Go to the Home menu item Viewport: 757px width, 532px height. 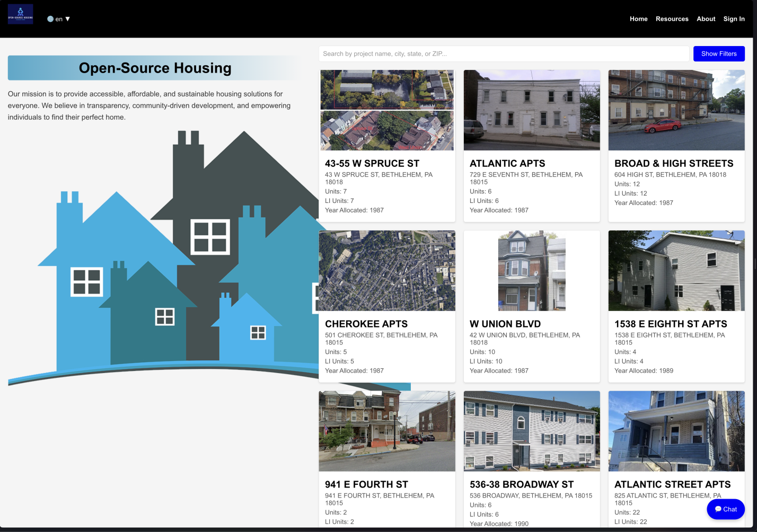click(638, 19)
